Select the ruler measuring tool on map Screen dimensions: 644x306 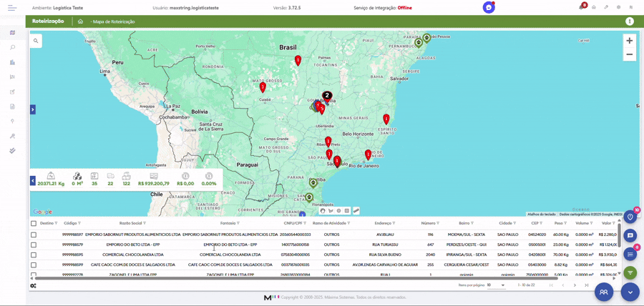[x=356, y=211]
